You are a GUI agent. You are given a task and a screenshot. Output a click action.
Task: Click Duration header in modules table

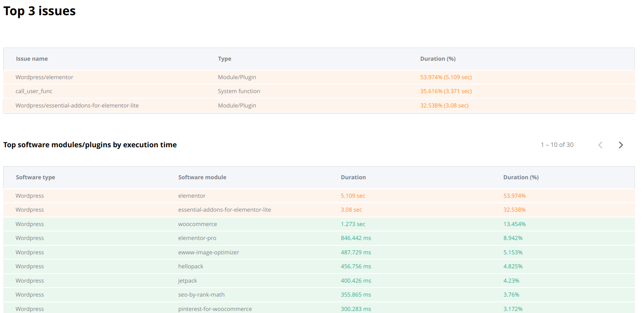pyautogui.click(x=353, y=177)
